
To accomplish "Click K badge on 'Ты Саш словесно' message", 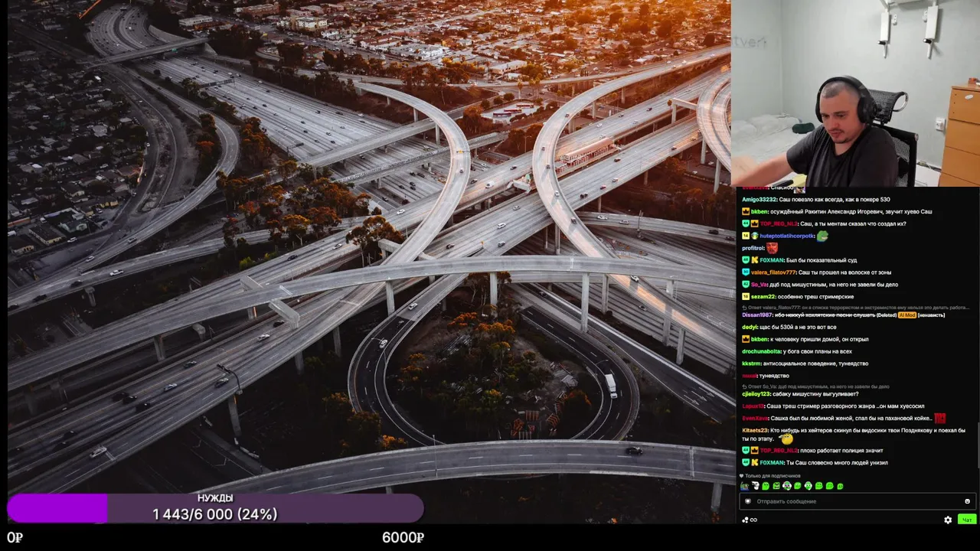I will 755,463.
